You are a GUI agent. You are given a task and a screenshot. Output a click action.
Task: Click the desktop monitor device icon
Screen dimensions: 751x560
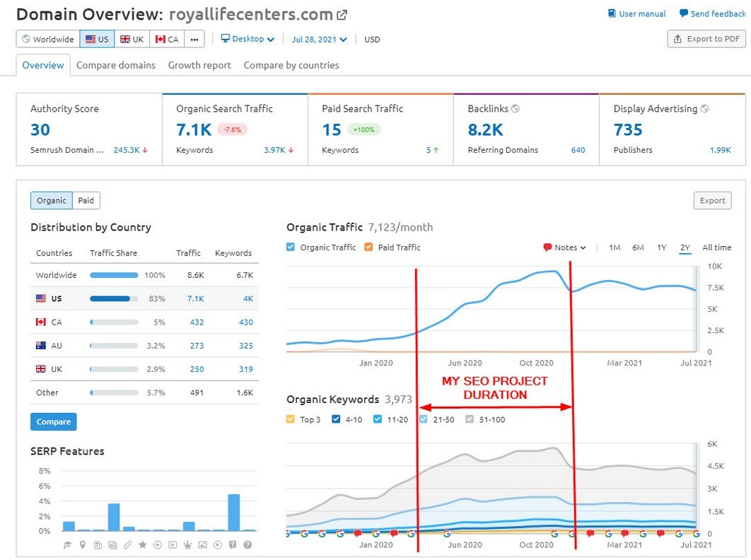tap(225, 38)
